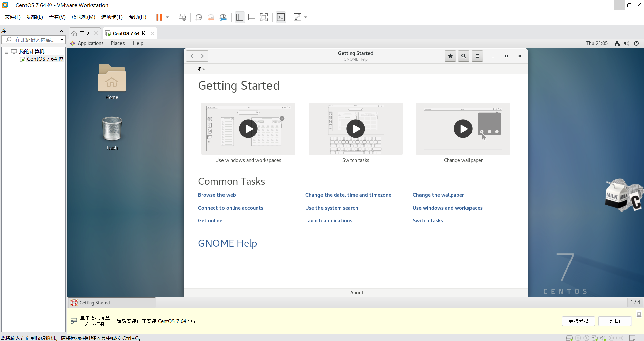The width and height of the screenshot is (644, 341).
Task: Open Use windows and workspaces link under Common Tasks
Action: [448, 208]
